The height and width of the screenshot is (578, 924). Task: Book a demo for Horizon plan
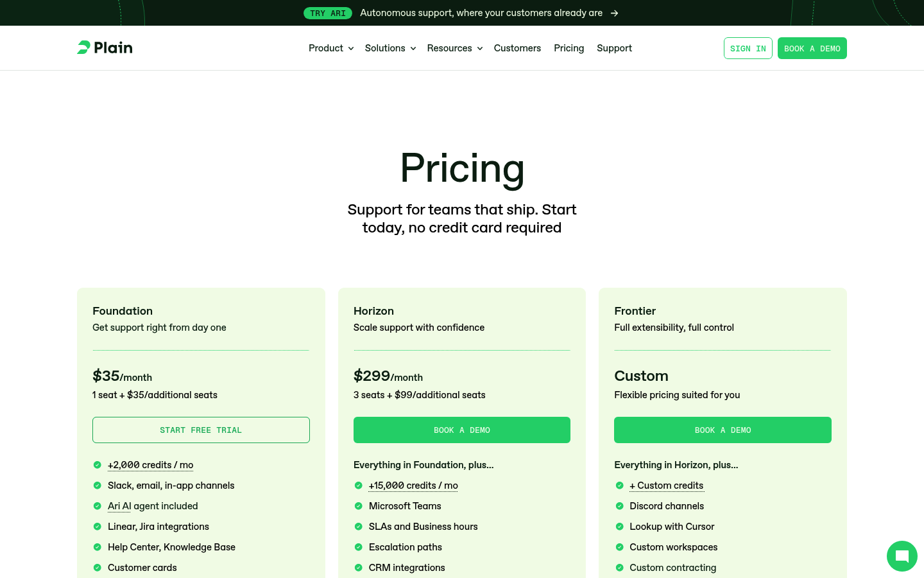click(x=462, y=430)
